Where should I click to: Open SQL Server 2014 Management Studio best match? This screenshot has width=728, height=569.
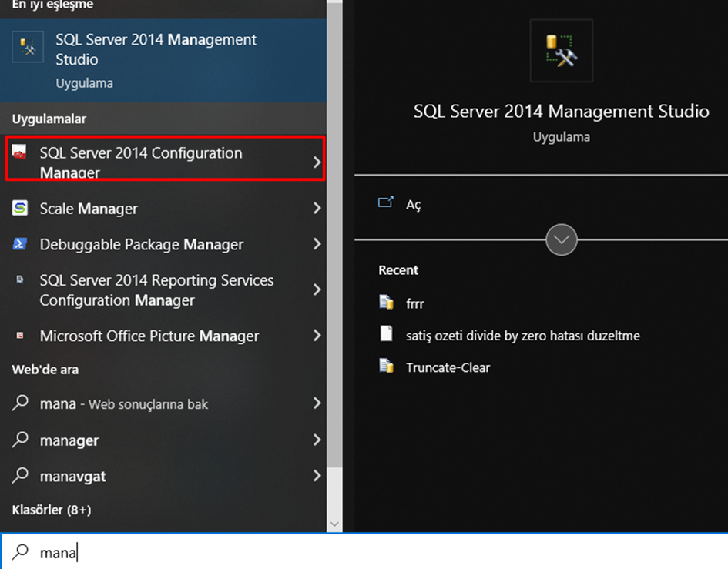(163, 60)
